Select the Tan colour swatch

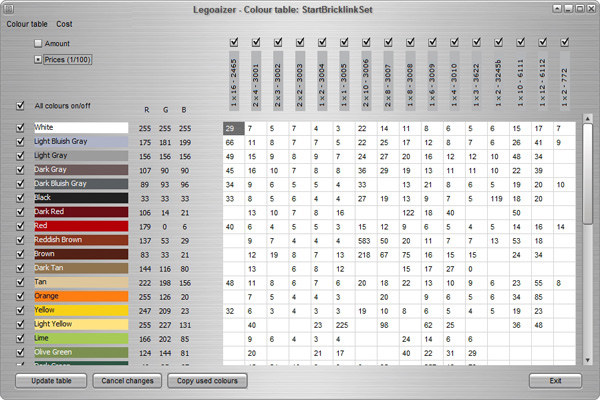point(81,282)
